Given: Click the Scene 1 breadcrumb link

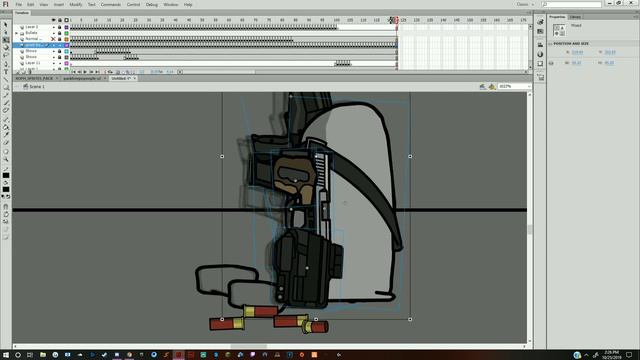Looking at the screenshot, I should coord(37,87).
